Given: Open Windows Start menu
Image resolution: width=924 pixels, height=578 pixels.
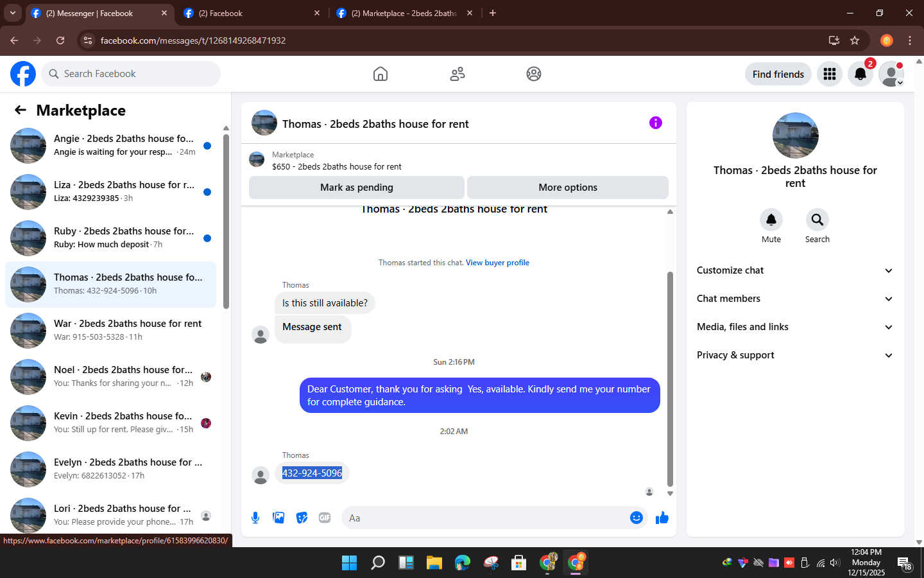Looking at the screenshot, I should pyautogui.click(x=349, y=563).
